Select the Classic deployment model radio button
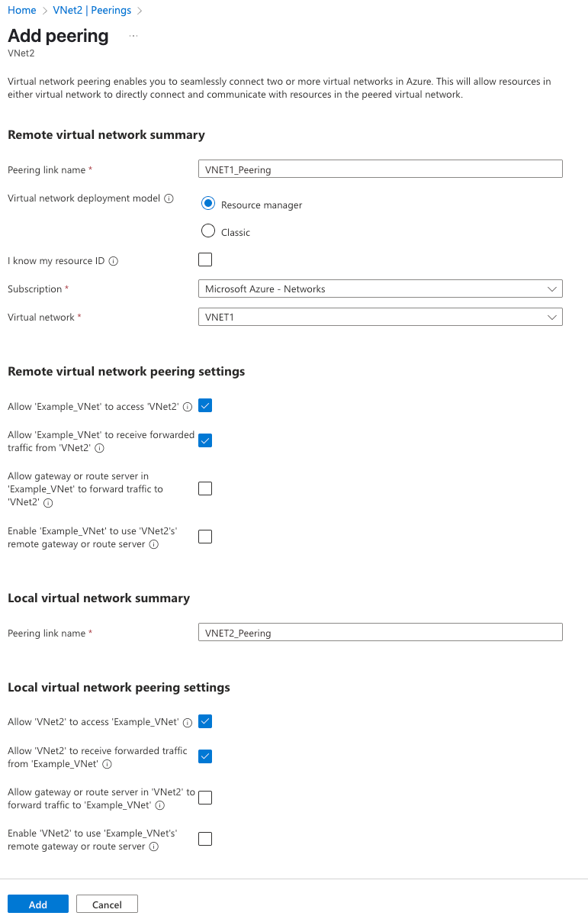 208,231
